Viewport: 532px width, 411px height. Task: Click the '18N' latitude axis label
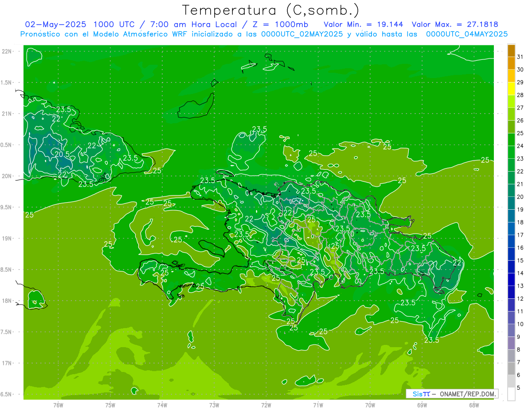click(x=7, y=301)
